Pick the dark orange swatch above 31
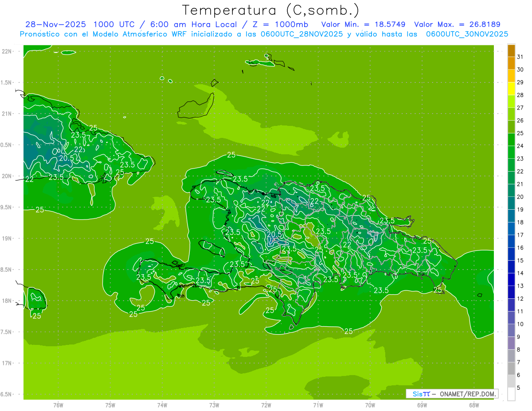This screenshot has height=411, width=532. tap(511, 51)
